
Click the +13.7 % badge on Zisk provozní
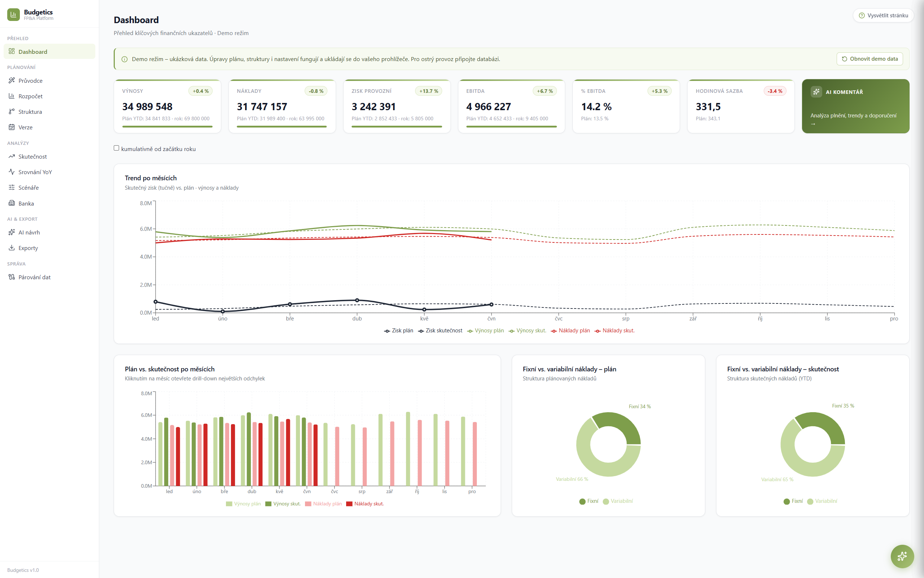(x=429, y=91)
